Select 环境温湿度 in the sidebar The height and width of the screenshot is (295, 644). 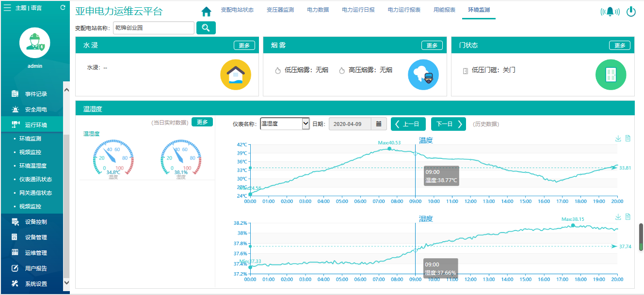(x=33, y=166)
